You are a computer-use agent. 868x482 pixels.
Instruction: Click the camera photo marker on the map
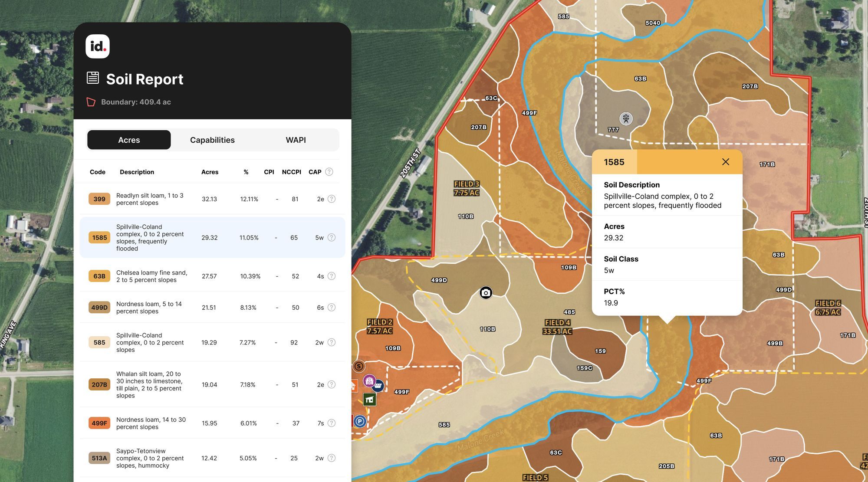(486, 293)
